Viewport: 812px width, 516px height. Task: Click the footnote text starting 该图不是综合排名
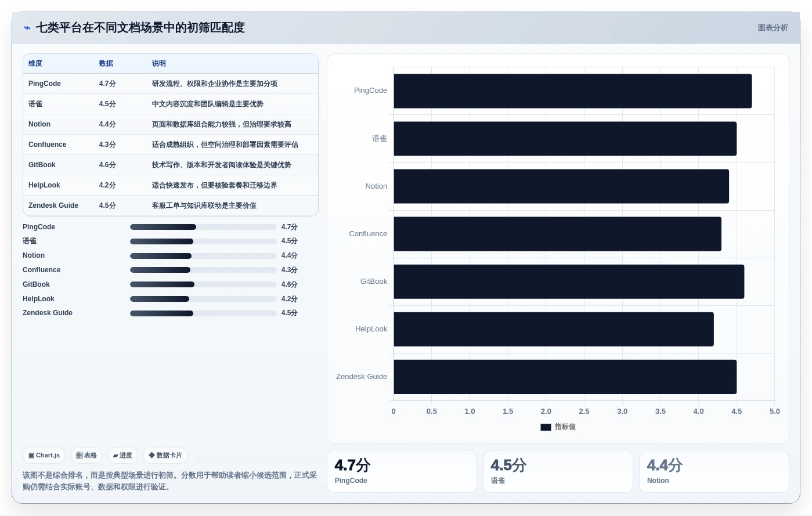click(x=170, y=481)
